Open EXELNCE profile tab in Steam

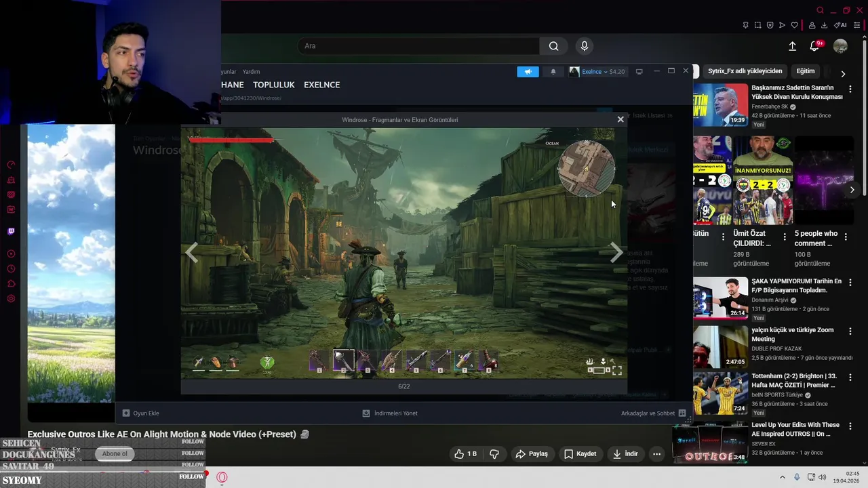[322, 85]
